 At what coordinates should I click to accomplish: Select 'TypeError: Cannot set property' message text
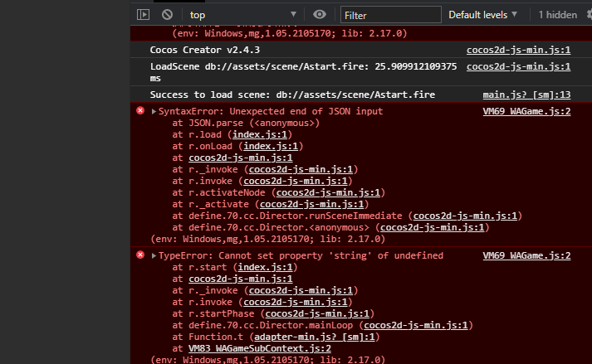point(301,255)
